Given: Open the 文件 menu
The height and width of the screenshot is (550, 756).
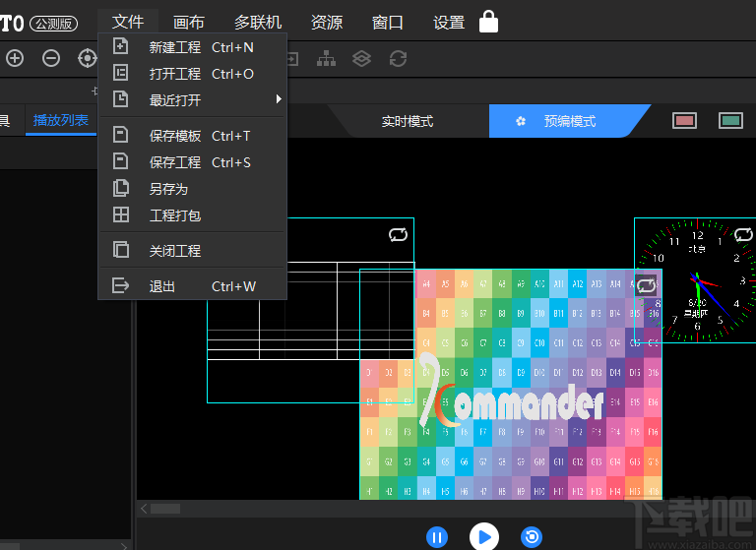Looking at the screenshot, I should click(128, 22).
